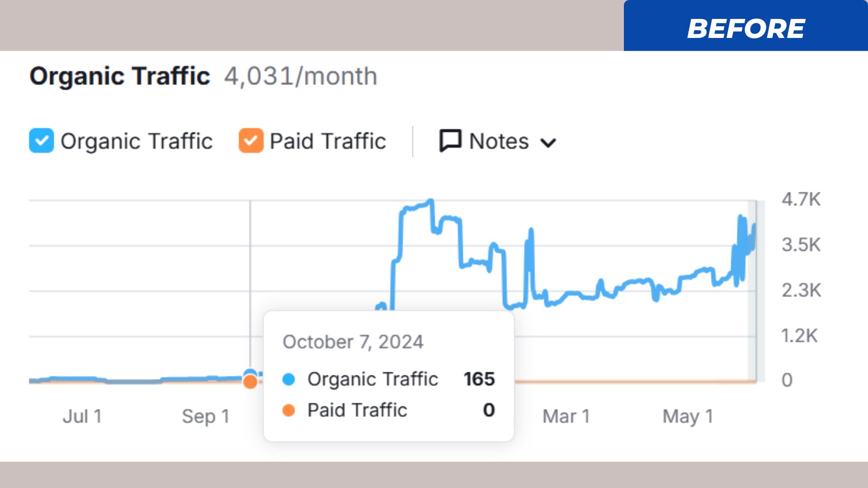This screenshot has width=868, height=488.
Task: Uncheck the orange Paid Traffic checkbox
Action: (x=251, y=141)
